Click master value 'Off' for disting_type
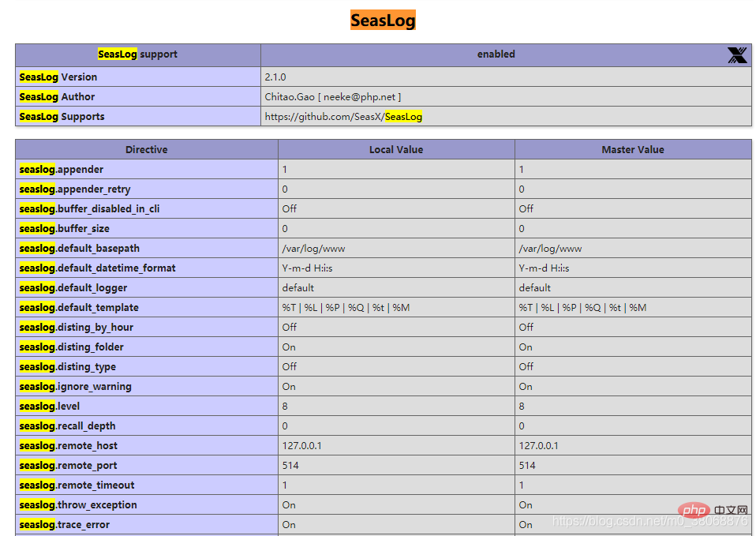This screenshot has height=536, width=756. pyautogui.click(x=526, y=367)
